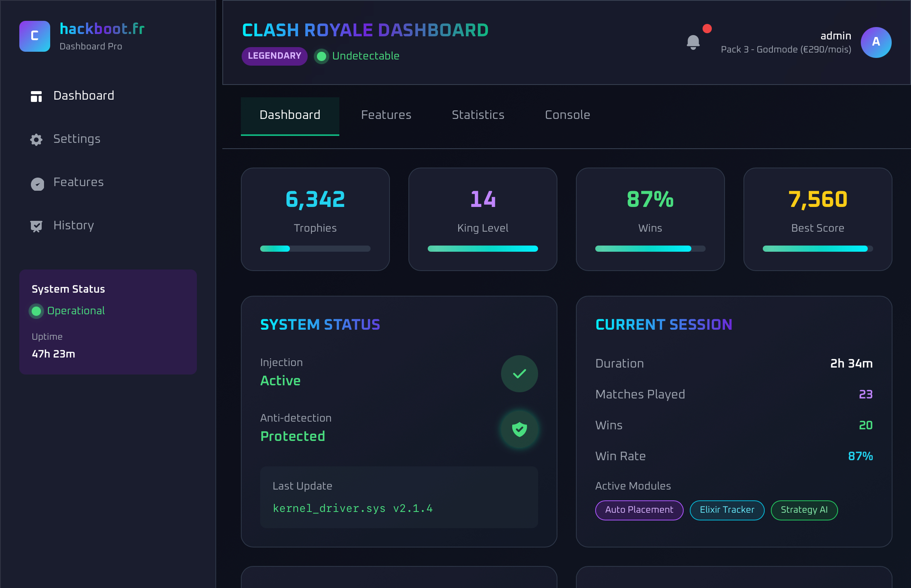Select Dashboard in the sidebar
Viewport: 911px width, 588px height.
108,96
